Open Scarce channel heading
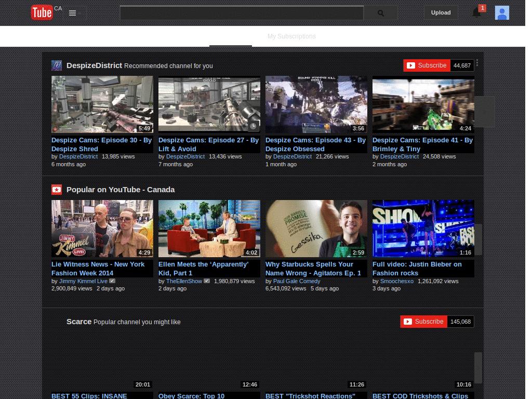The width and height of the screenshot is (532, 399). point(79,322)
